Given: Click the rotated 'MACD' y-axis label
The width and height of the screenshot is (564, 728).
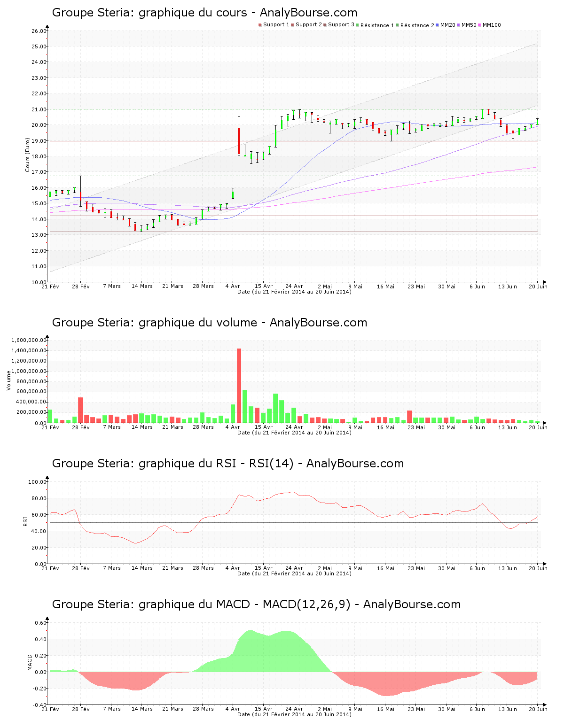Looking at the screenshot, I should tap(30, 662).
